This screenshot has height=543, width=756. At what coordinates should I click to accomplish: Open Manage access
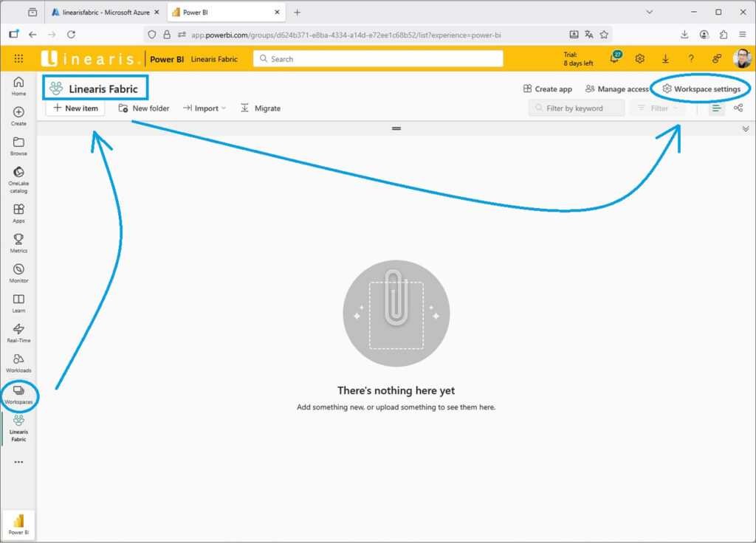[x=616, y=89]
